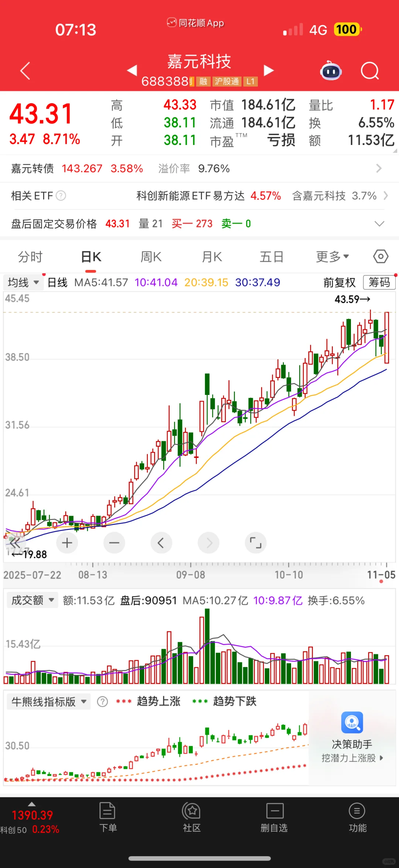Open the 下单 order icon

click(x=108, y=817)
